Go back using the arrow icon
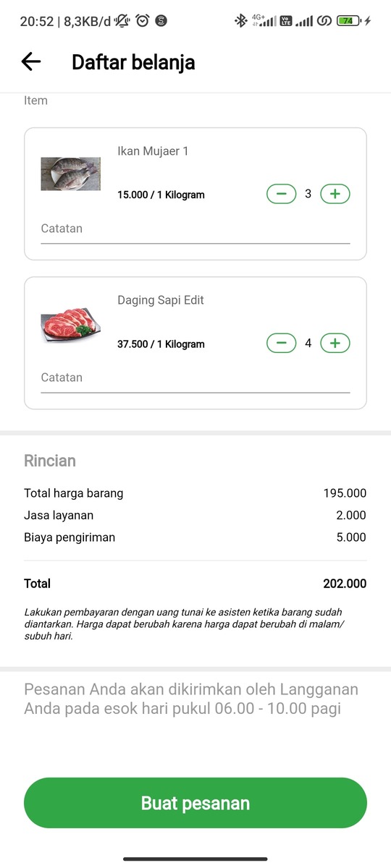Image resolution: width=391 pixels, height=868 pixels. (x=31, y=62)
